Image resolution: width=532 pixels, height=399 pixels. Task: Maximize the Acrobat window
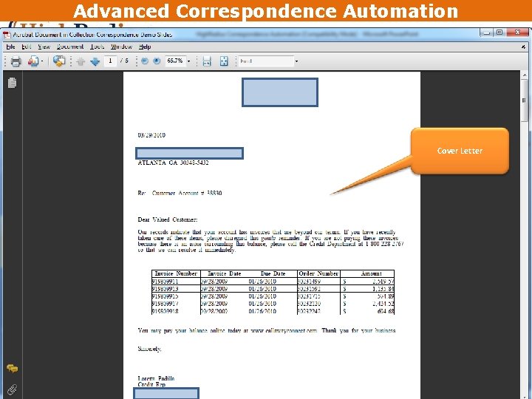499,33
